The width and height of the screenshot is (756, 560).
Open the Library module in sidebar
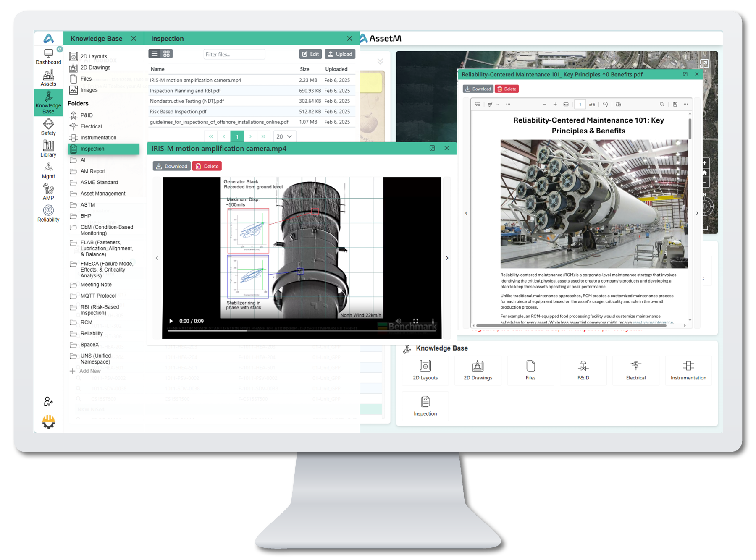[x=48, y=149]
